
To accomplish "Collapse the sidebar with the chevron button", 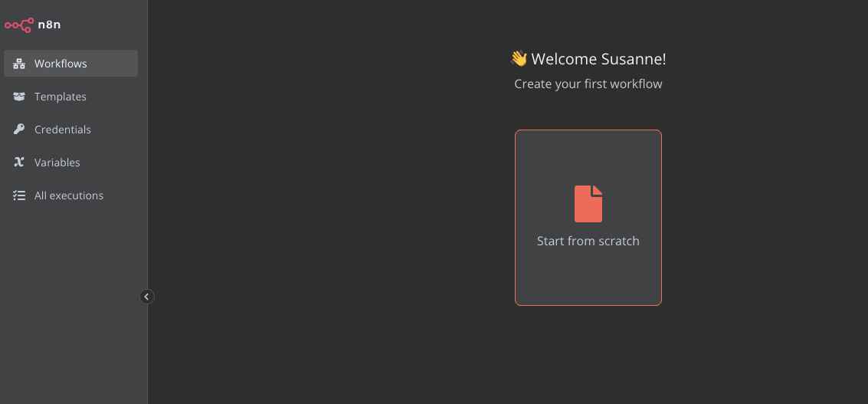I will [147, 297].
